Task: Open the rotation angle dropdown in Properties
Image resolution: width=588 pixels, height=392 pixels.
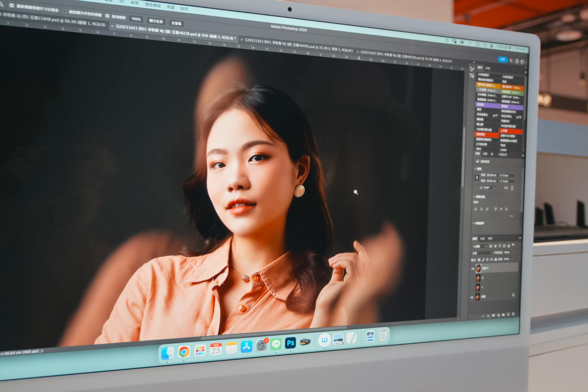Action: 494,188
